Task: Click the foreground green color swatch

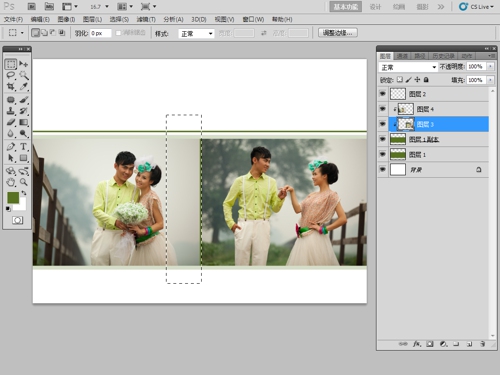Action: pyautogui.click(x=12, y=197)
